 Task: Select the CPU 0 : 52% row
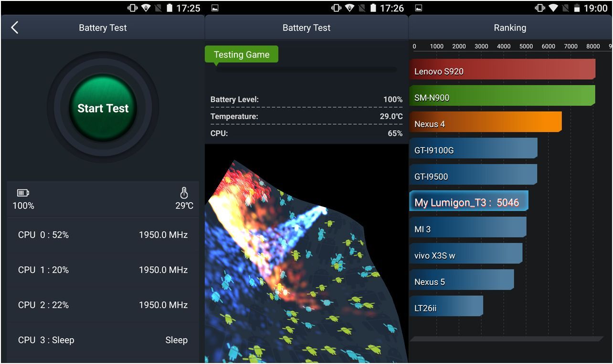(103, 235)
